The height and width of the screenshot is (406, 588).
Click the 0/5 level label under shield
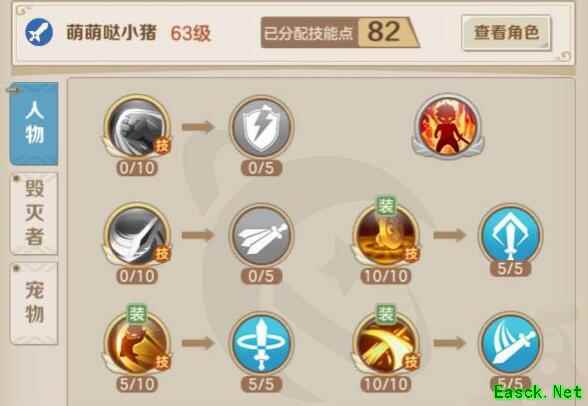[x=261, y=168]
